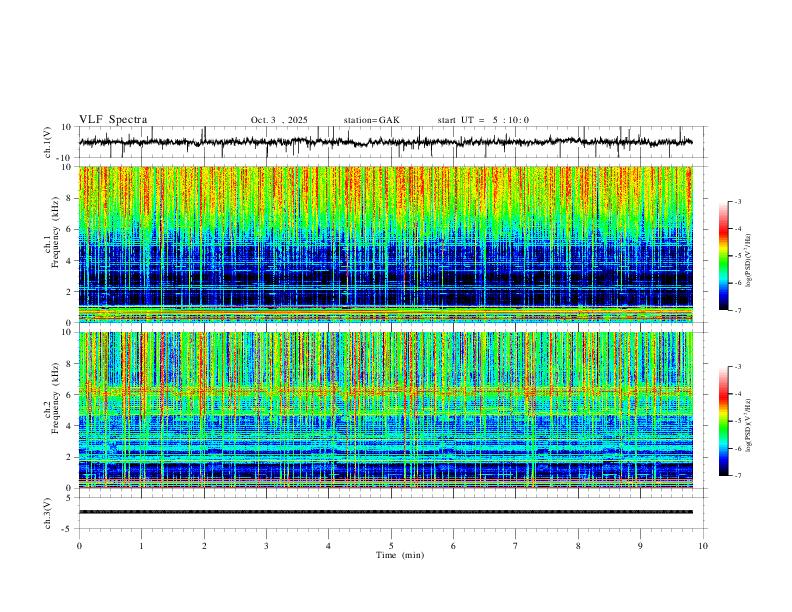The image size is (792, 612).
Task: Click the "-7" tick on ch.1 colorbar
Action: coord(737,310)
